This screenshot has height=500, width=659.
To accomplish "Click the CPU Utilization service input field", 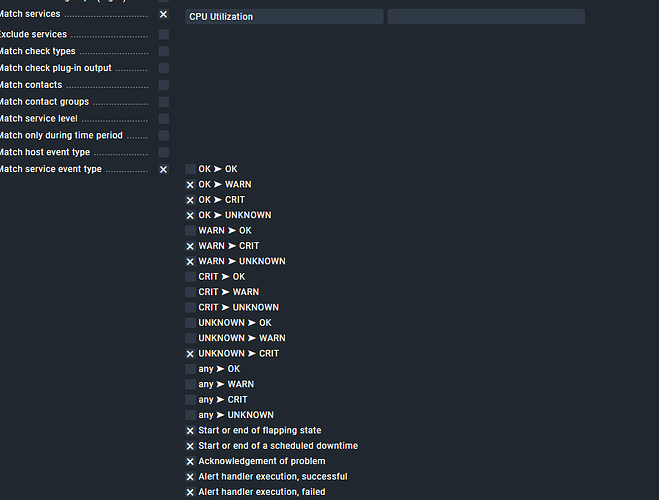I will click(x=284, y=17).
